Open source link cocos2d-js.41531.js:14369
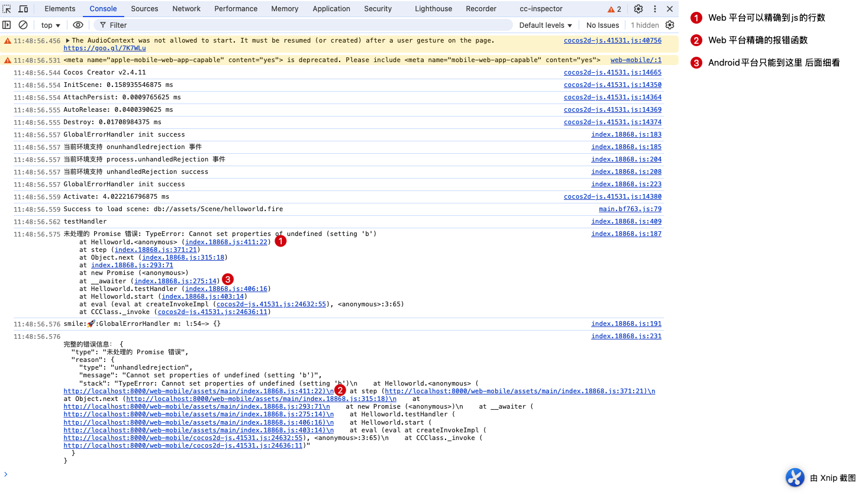 click(612, 110)
